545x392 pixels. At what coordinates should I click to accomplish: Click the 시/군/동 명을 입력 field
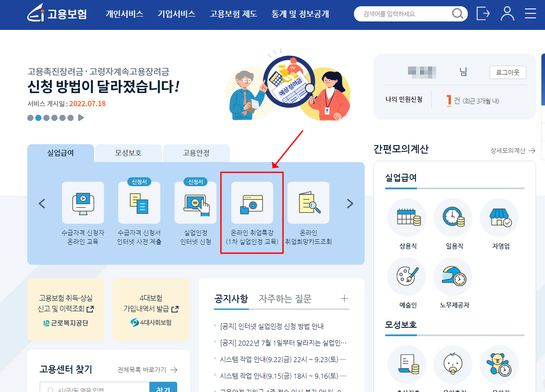[95, 387]
